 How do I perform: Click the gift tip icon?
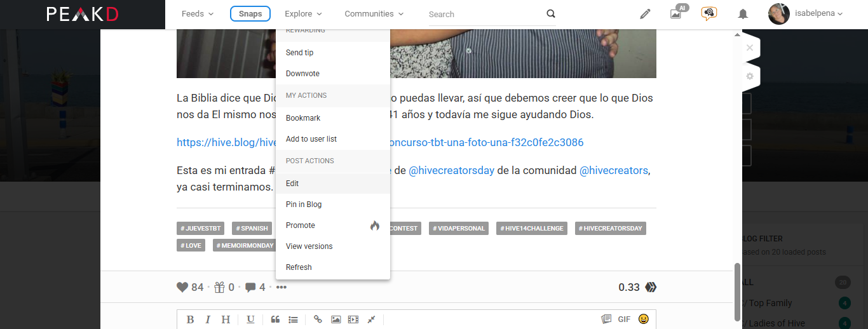click(219, 288)
